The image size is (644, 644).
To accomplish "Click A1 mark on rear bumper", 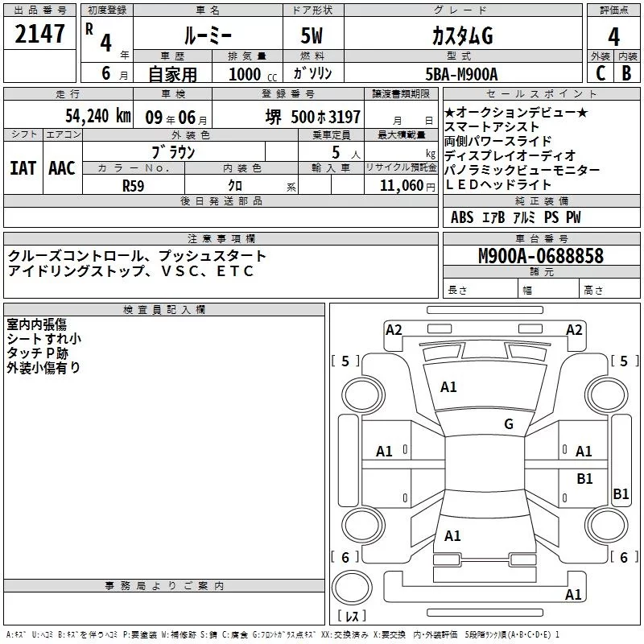I will pyautogui.click(x=573, y=595).
